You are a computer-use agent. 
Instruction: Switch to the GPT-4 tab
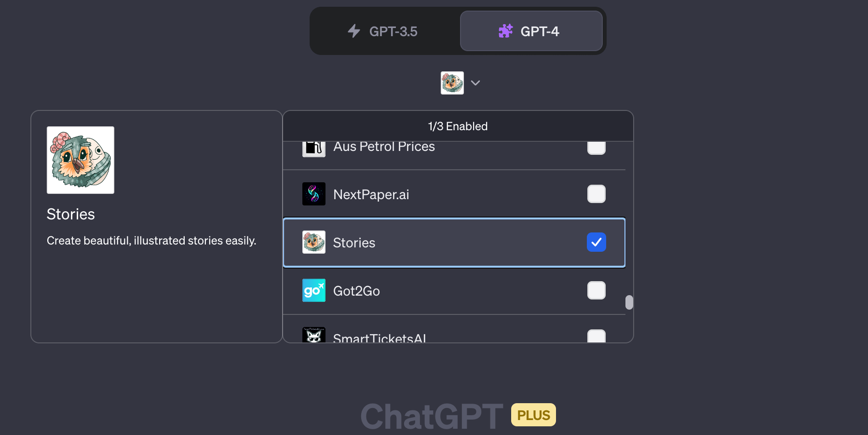[x=530, y=31]
